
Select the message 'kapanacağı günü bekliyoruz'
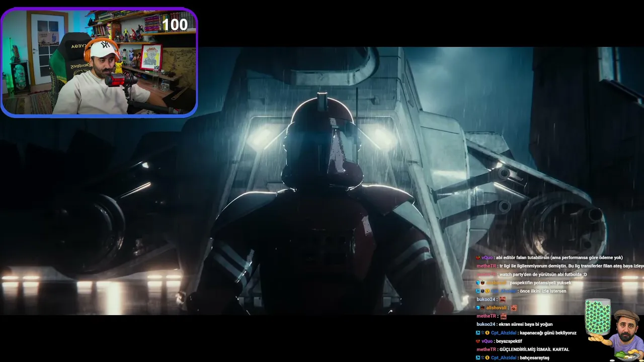click(x=548, y=333)
